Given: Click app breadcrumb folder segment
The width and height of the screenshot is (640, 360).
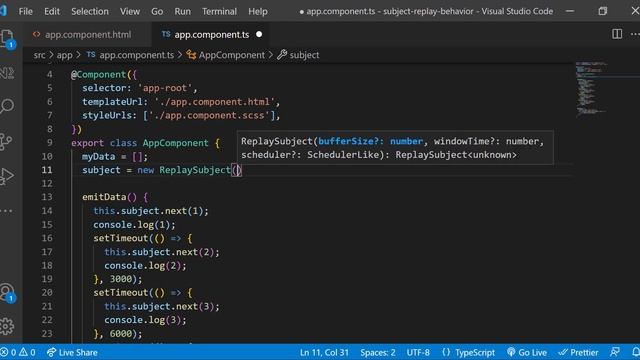Looking at the screenshot, I should coord(64,55).
